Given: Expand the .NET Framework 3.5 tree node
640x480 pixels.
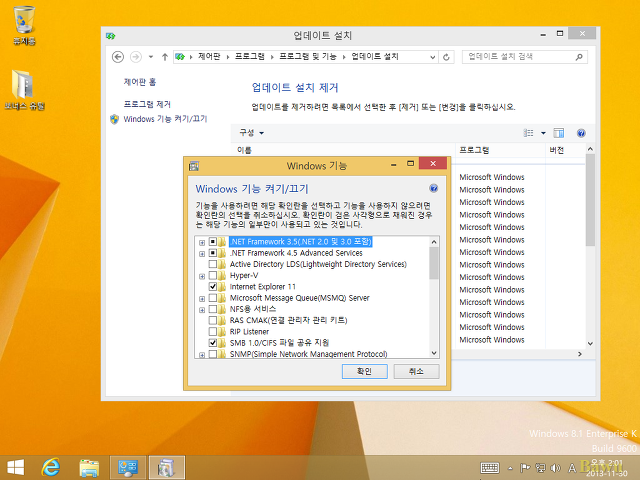Looking at the screenshot, I should (x=202, y=242).
